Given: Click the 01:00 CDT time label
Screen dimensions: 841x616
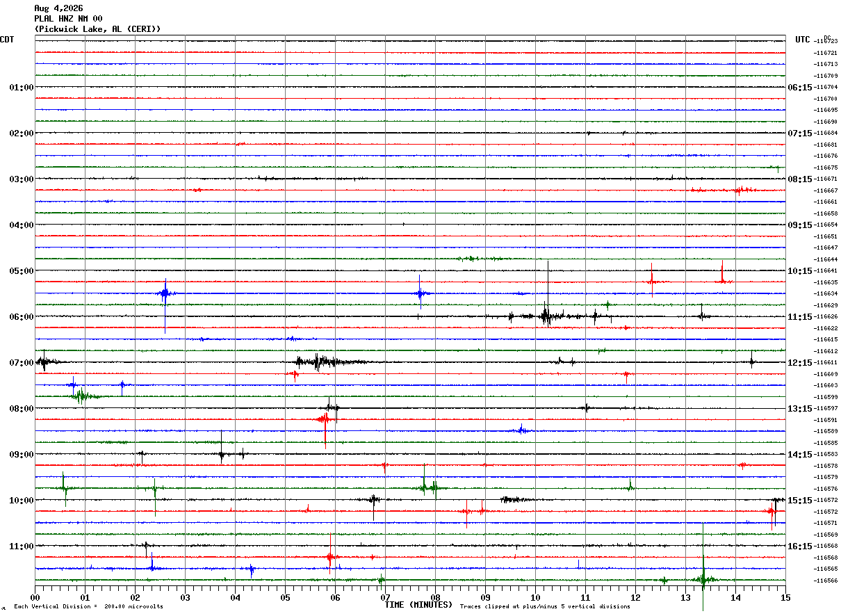Looking at the screenshot, I should tap(22, 88).
